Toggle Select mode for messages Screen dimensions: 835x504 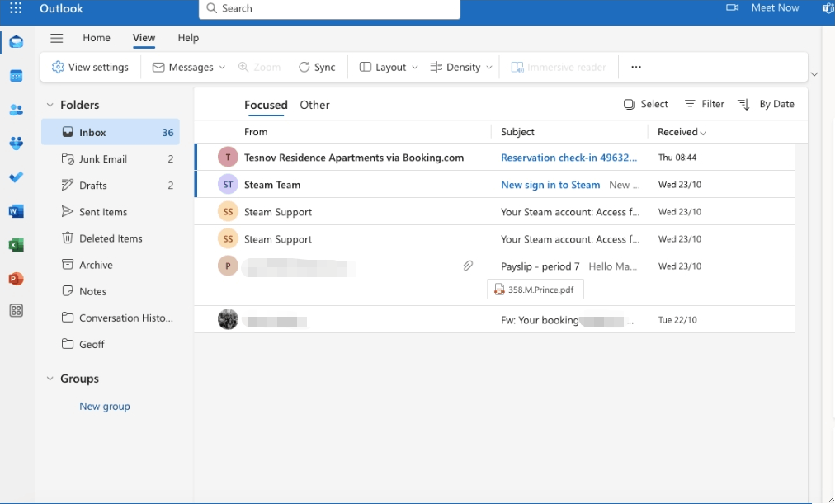pyautogui.click(x=645, y=104)
